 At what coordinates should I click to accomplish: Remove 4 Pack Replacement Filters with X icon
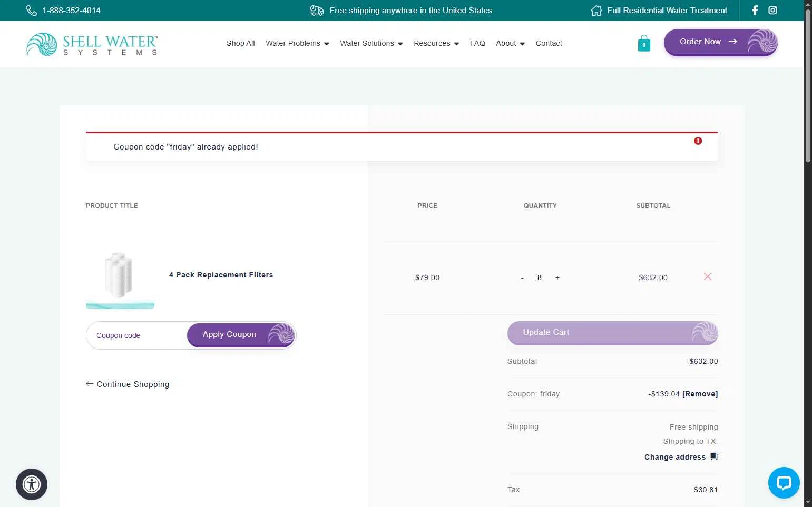point(708,276)
